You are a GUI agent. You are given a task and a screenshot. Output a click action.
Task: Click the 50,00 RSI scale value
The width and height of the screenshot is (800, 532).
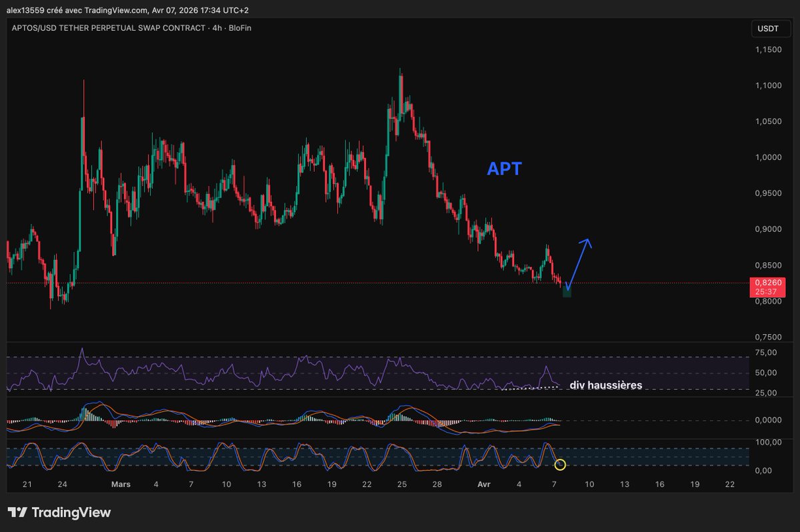pyautogui.click(x=766, y=373)
